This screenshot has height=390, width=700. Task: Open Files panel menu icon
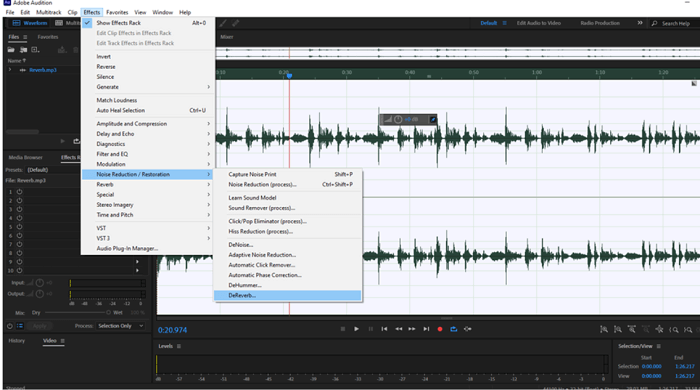pos(25,37)
